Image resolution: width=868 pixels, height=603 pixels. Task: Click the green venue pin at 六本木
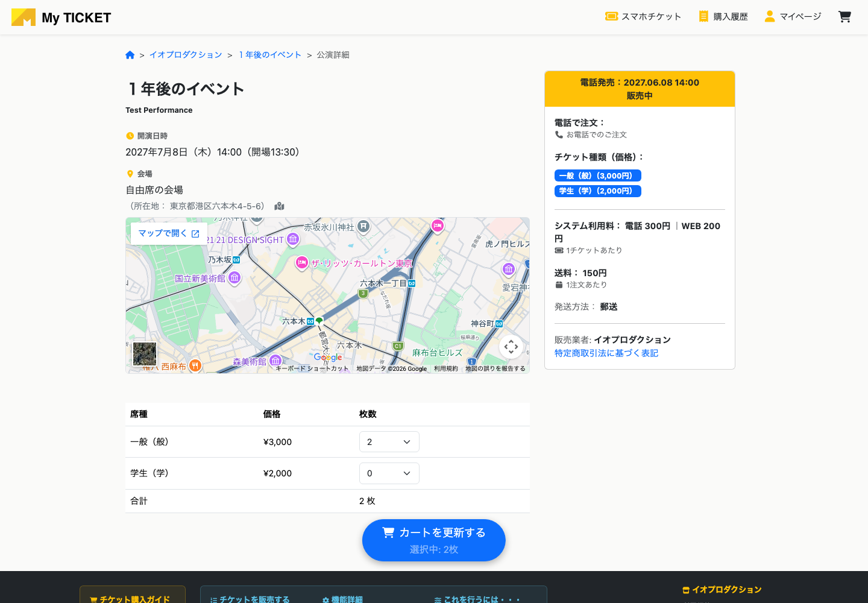319,321
